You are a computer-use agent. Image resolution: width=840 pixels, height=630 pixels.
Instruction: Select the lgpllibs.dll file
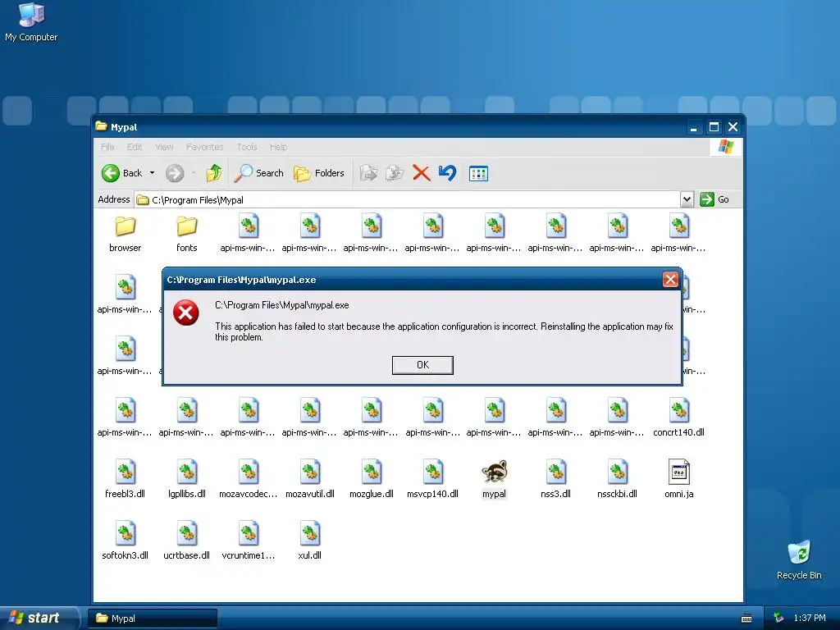(x=187, y=479)
